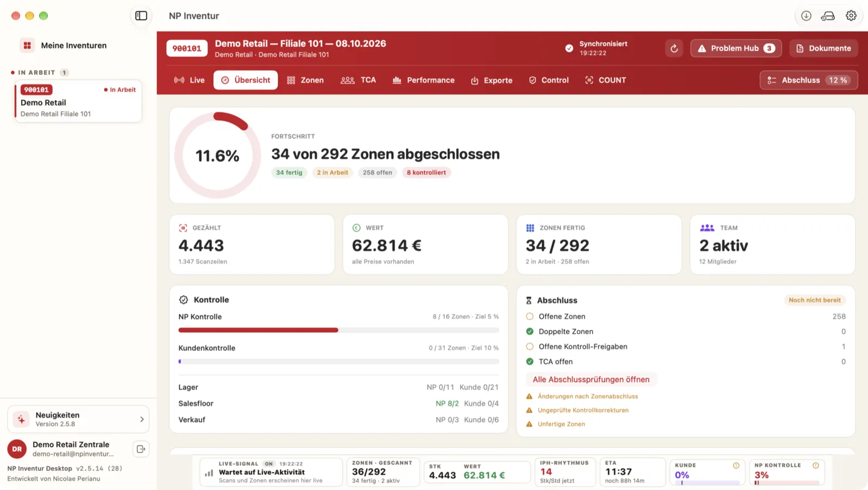
Task: Click the Neuigkeiten sparkle icon
Action: point(21,419)
